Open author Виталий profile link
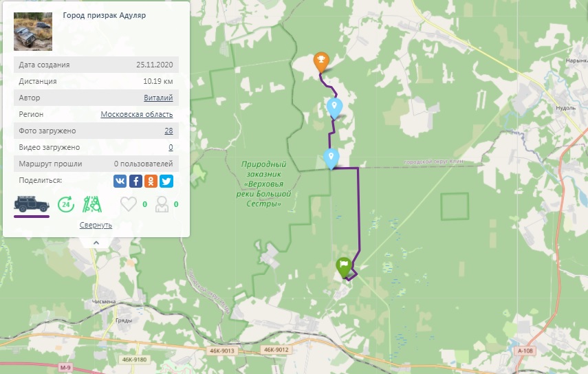Viewport: 588px width, 374px height. tap(158, 98)
